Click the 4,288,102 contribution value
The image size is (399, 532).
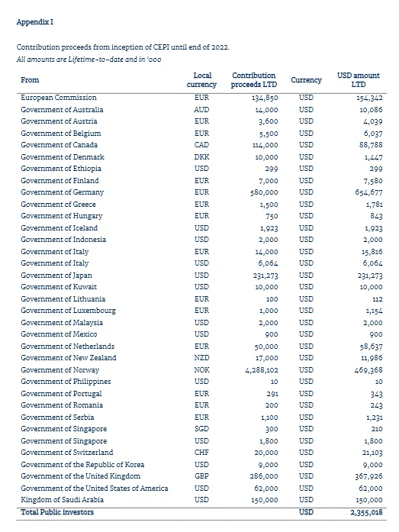click(x=262, y=370)
